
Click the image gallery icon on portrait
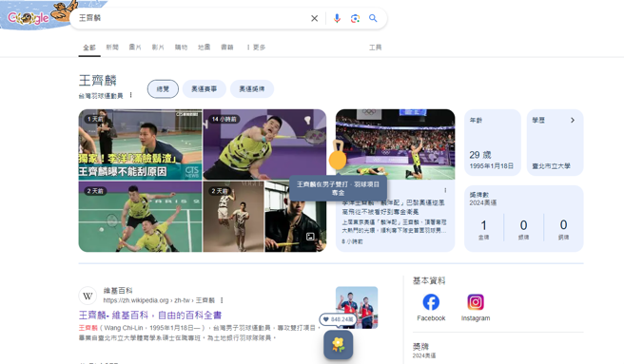point(310,237)
